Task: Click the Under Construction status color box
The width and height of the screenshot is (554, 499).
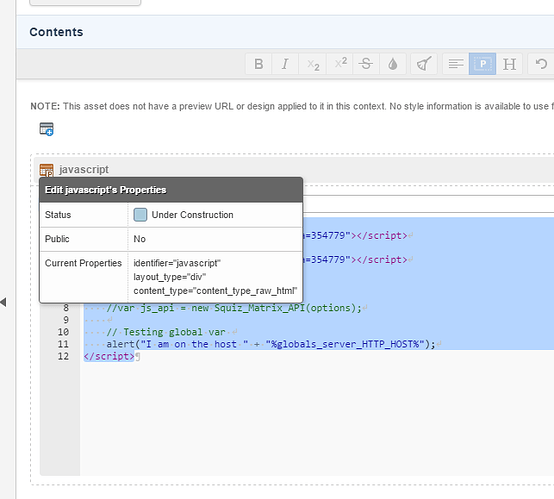Action: (x=140, y=215)
